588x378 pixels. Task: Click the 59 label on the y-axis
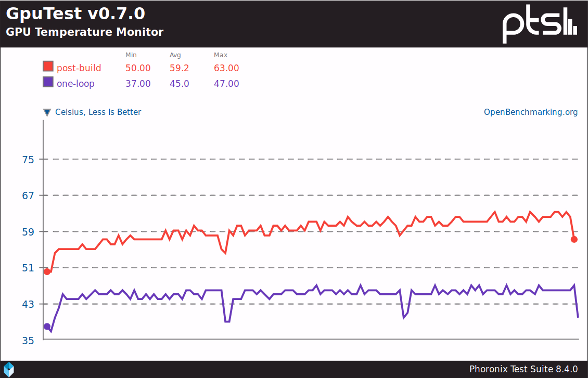click(x=28, y=232)
